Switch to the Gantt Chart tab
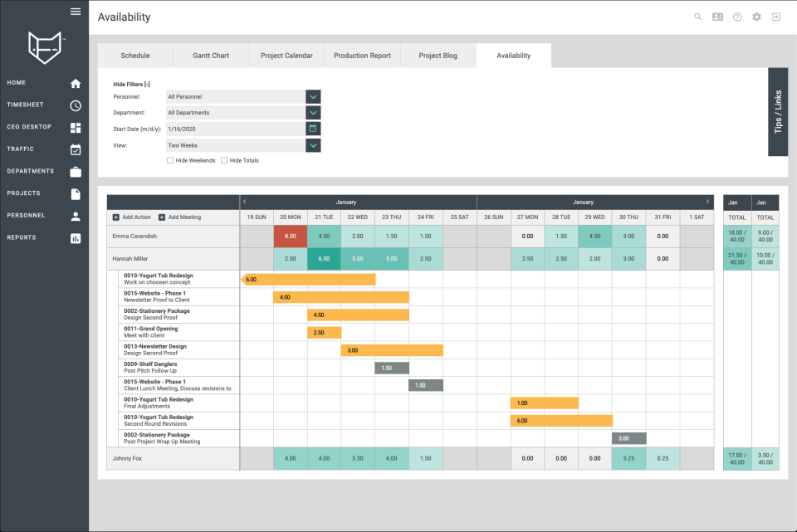Screen dimensions: 797x532 [210, 56]
